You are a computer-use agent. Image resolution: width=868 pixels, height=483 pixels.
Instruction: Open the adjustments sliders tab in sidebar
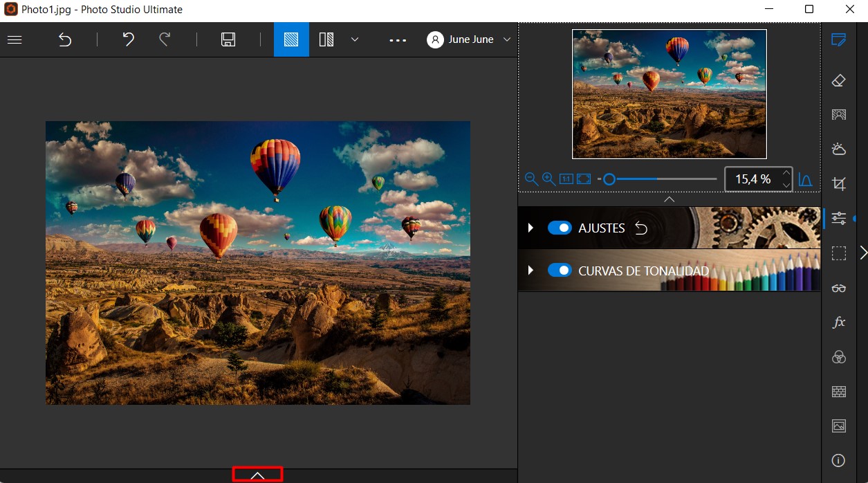pos(839,219)
